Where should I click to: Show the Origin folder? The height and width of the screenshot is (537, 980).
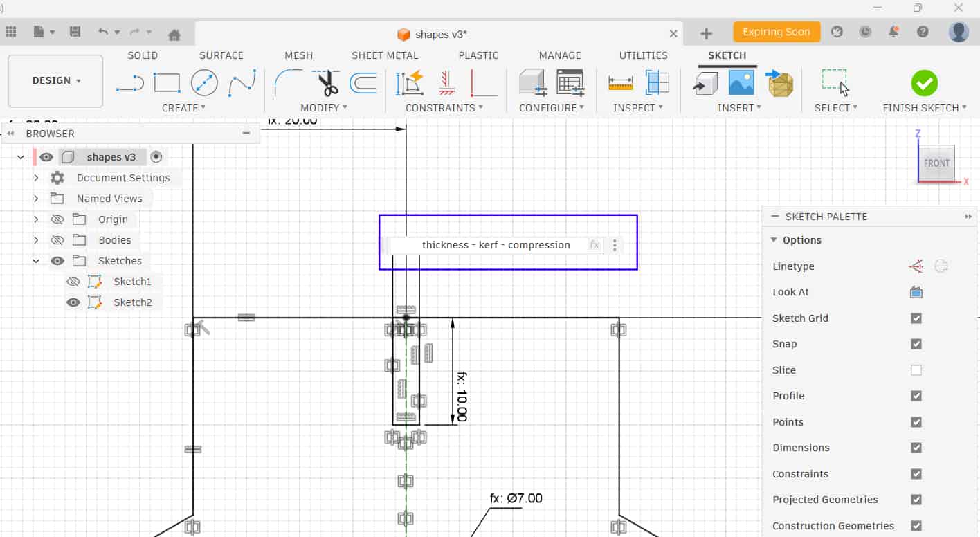(x=57, y=219)
